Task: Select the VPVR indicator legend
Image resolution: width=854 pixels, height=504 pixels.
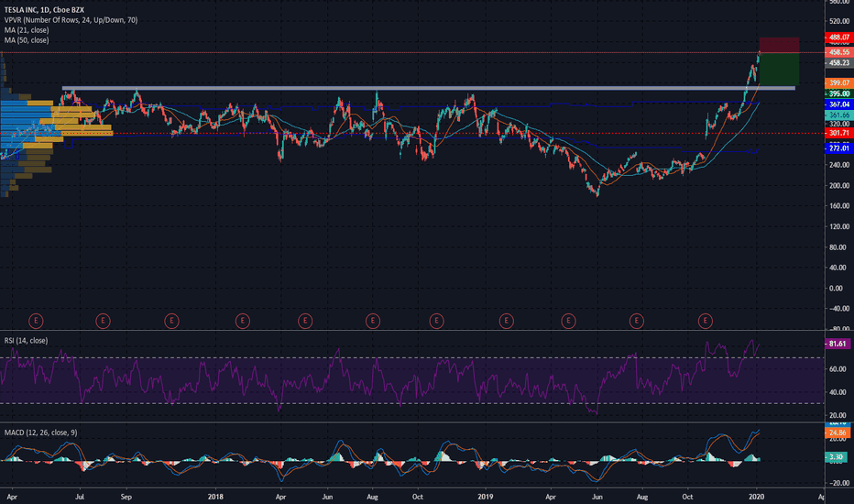Action: click(x=71, y=20)
